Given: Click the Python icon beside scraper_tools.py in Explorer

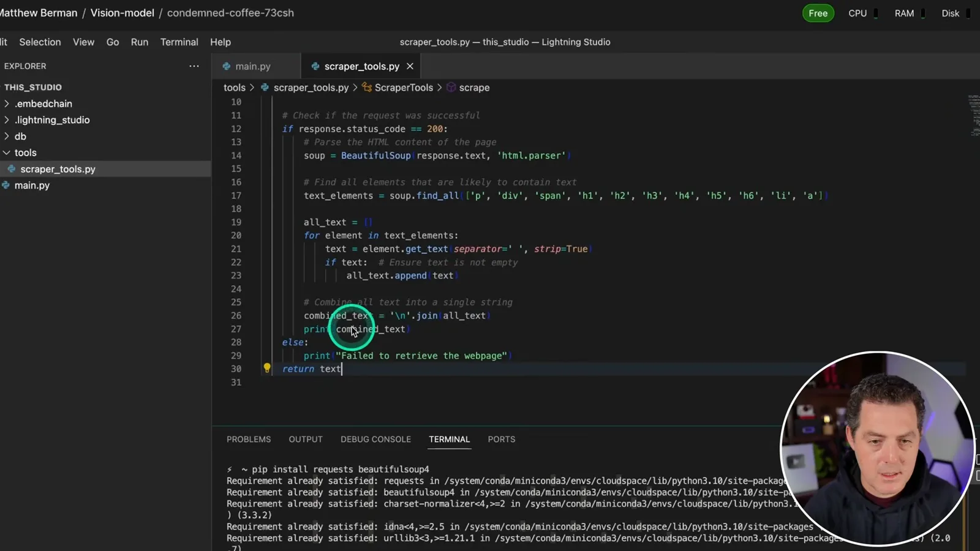Looking at the screenshot, I should pos(12,169).
